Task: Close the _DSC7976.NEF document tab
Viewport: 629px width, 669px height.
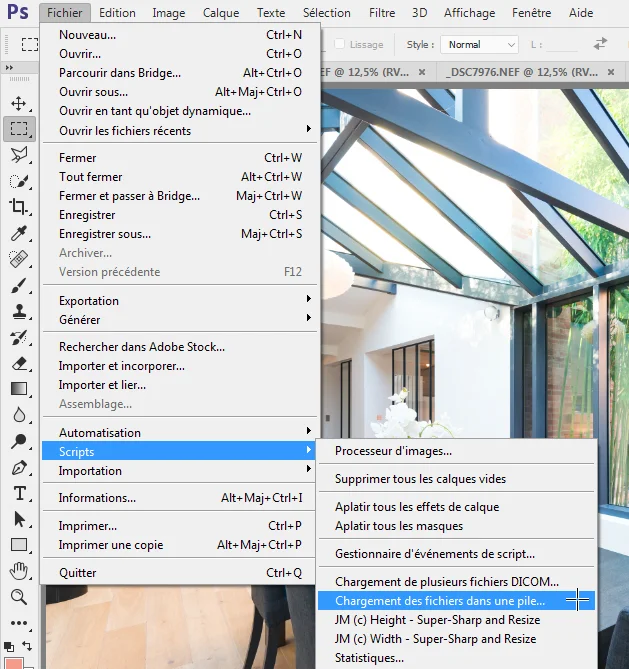Action: tap(611, 72)
